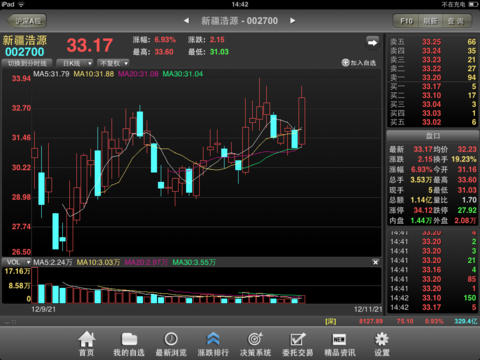
Task: Click the 12/11/21 end date label
Action: click(368, 309)
